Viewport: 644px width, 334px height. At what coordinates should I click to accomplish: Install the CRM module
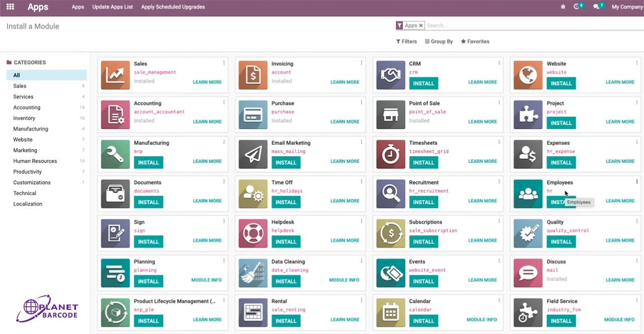pyautogui.click(x=424, y=83)
